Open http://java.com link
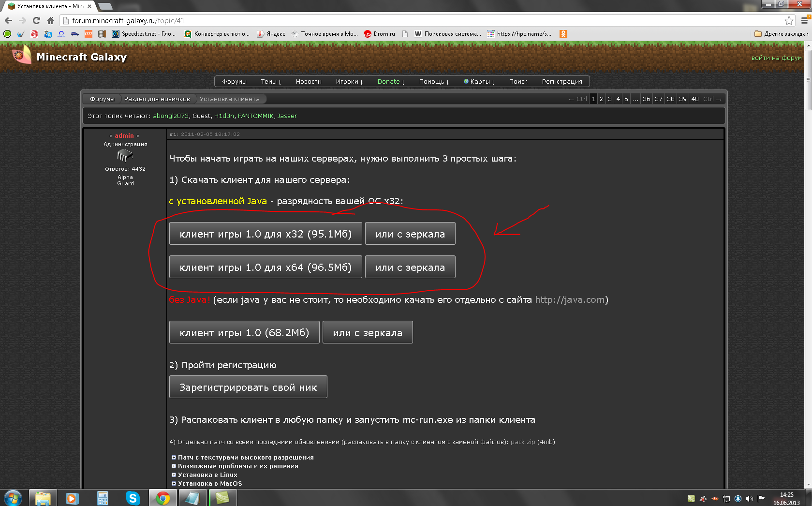812x506 pixels. coord(570,300)
